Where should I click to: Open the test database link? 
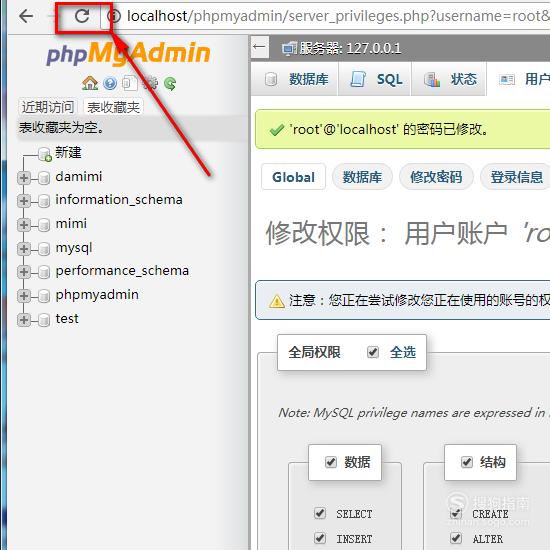67,318
